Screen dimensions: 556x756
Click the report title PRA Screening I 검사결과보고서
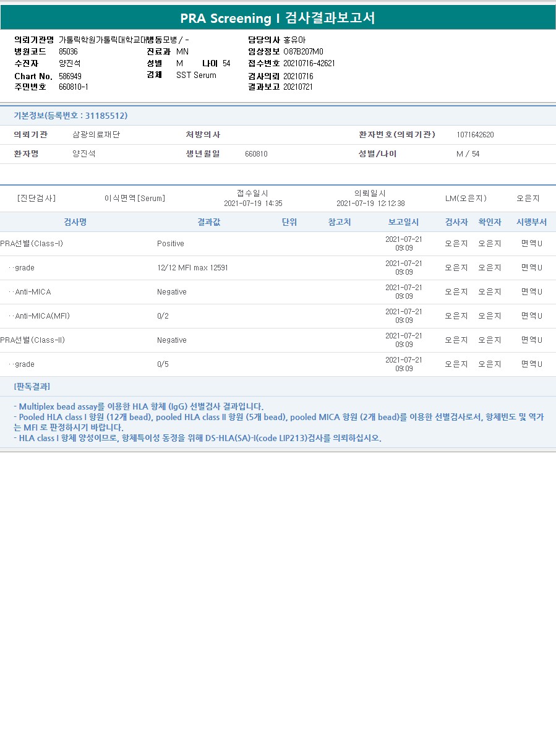278,18
